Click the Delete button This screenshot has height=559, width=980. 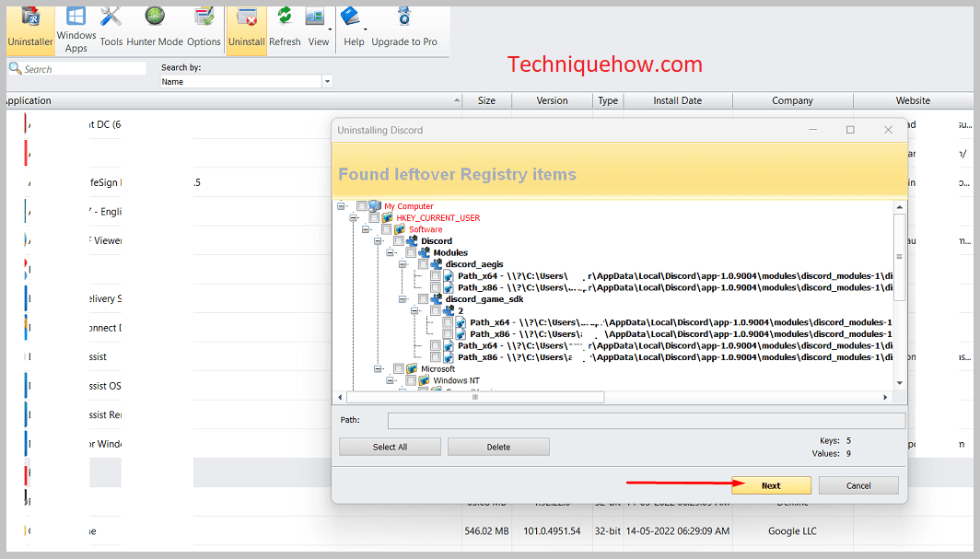pyautogui.click(x=498, y=447)
